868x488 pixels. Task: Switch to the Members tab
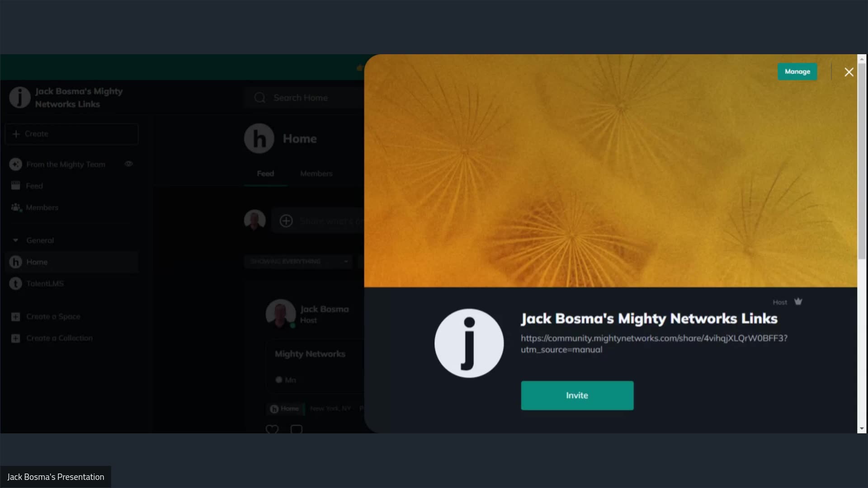point(316,173)
